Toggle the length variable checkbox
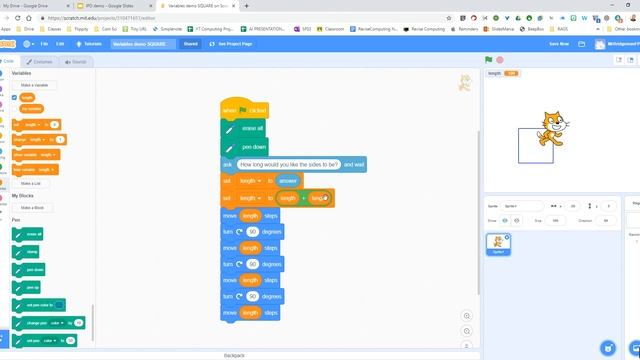The image size is (640, 360). (14, 98)
